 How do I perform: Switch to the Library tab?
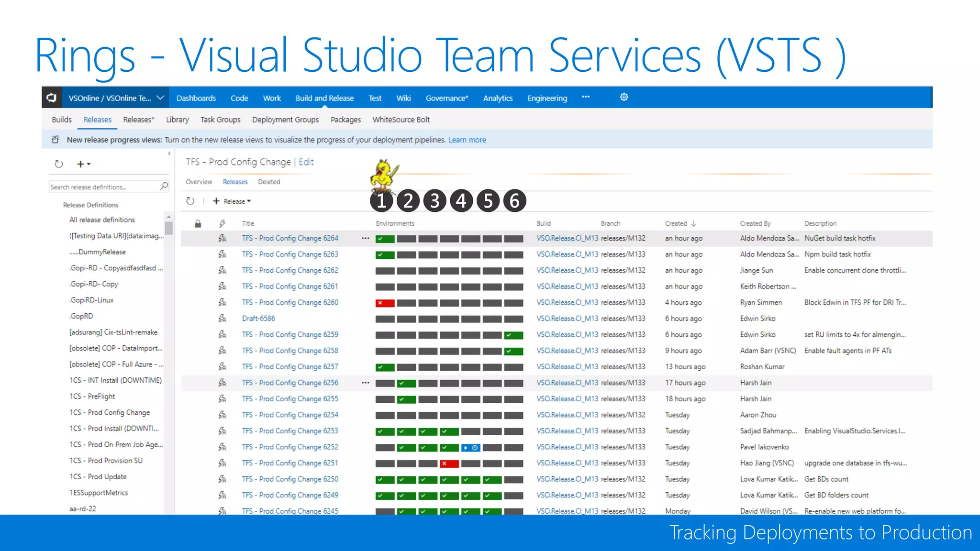pos(178,120)
